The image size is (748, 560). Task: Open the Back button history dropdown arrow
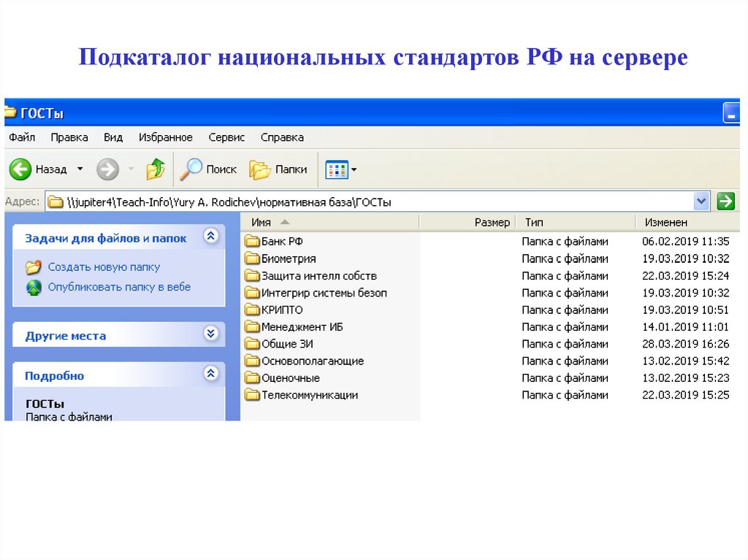point(80,169)
